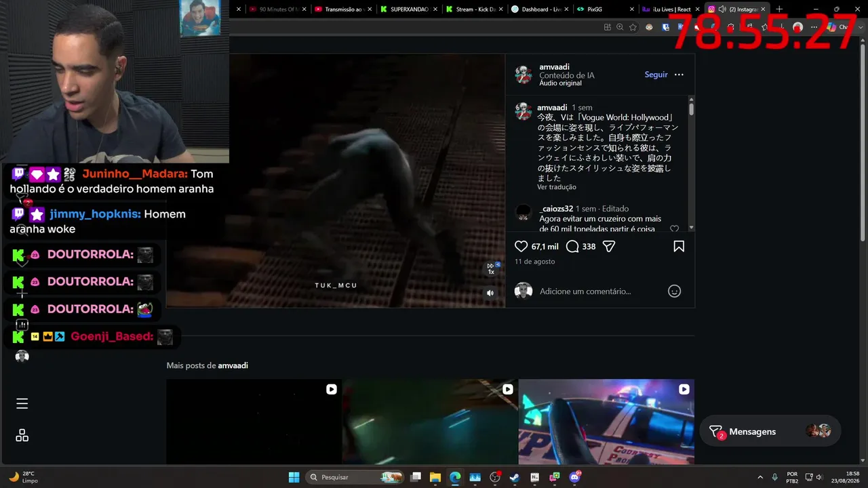Zoom the page using the magnifier toolbar icon
Screen dimensions: 868x488
(x=620, y=27)
